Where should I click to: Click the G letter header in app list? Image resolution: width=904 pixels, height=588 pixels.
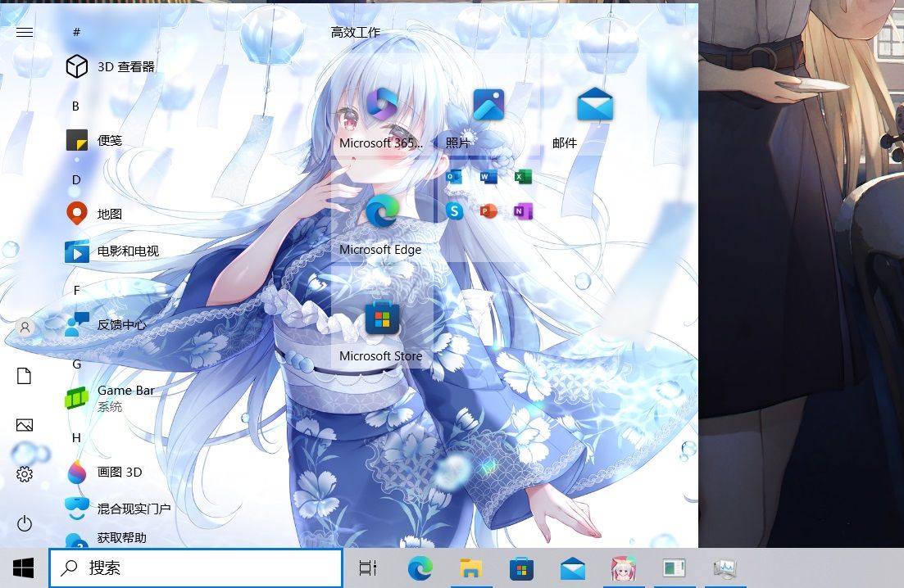point(77,364)
